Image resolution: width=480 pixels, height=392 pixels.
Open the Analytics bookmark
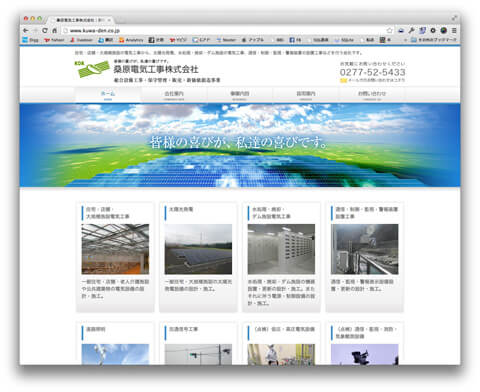[131, 40]
